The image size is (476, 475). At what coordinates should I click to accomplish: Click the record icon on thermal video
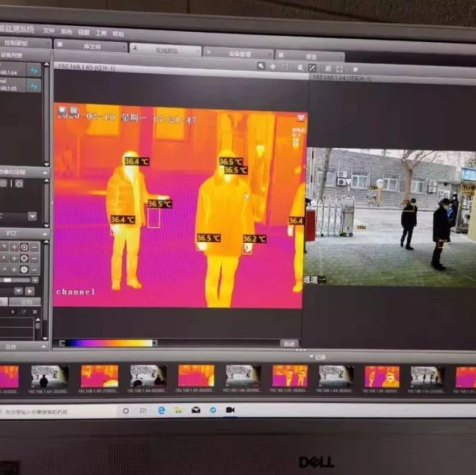(x=74, y=110)
